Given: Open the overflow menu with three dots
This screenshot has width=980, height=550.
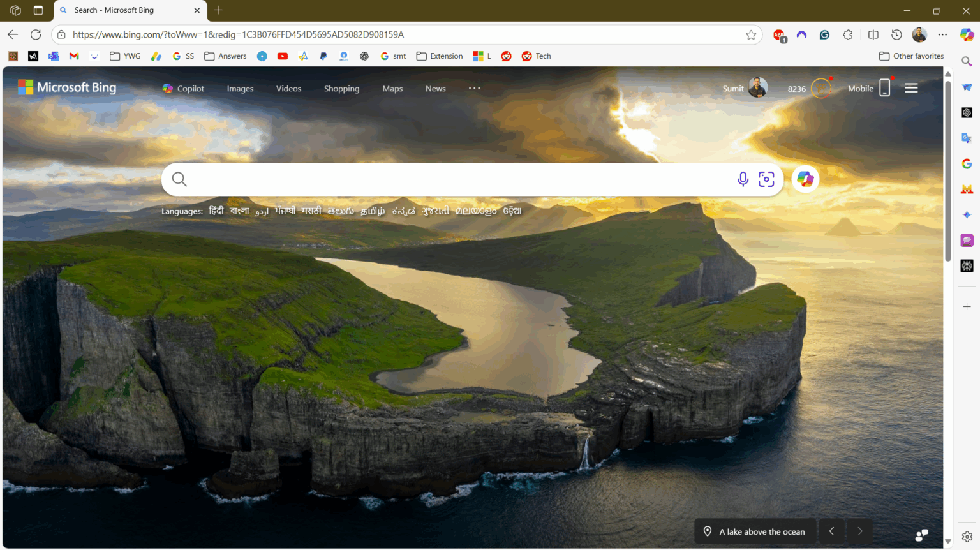Looking at the screenshot, I should (473, 88).
